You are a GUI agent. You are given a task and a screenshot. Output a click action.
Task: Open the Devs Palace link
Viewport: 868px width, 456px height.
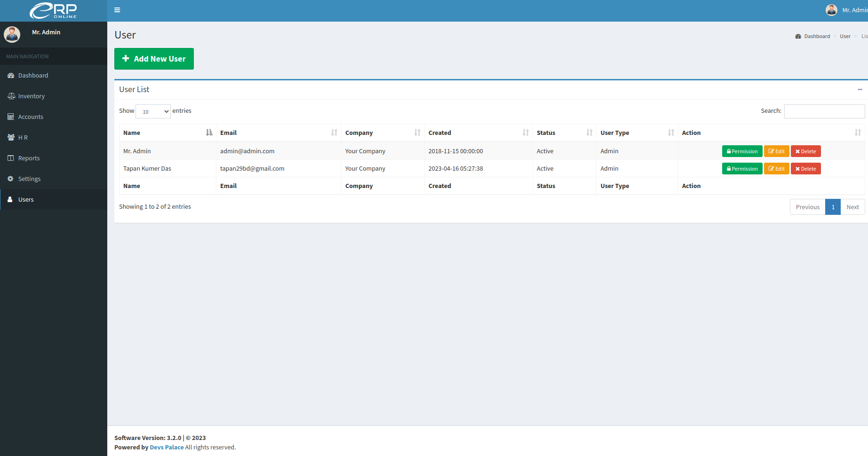click(x=166, y=447)
